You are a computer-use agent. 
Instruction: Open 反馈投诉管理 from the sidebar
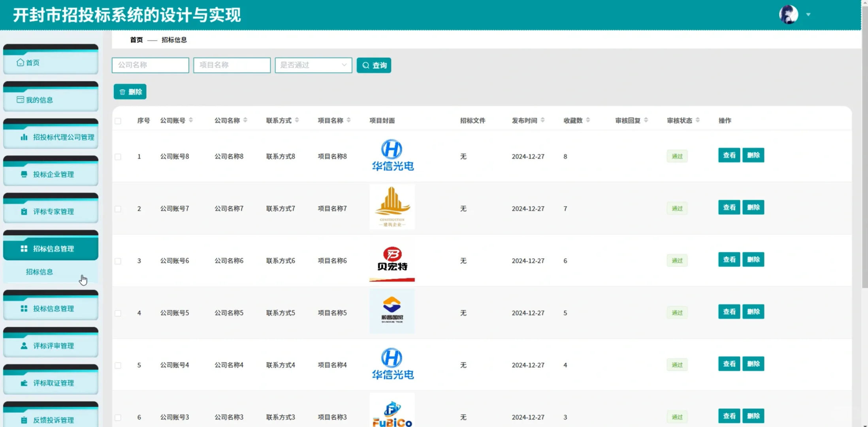[50, 420]
